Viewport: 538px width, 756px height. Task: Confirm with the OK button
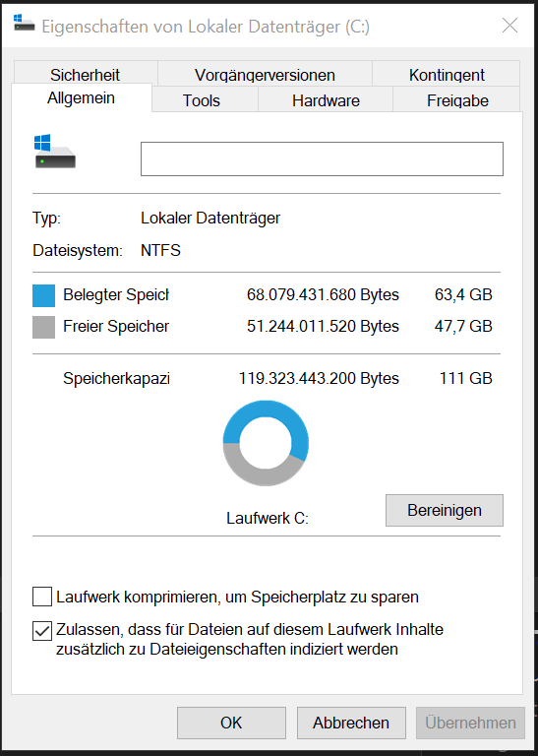coord(231,723)
